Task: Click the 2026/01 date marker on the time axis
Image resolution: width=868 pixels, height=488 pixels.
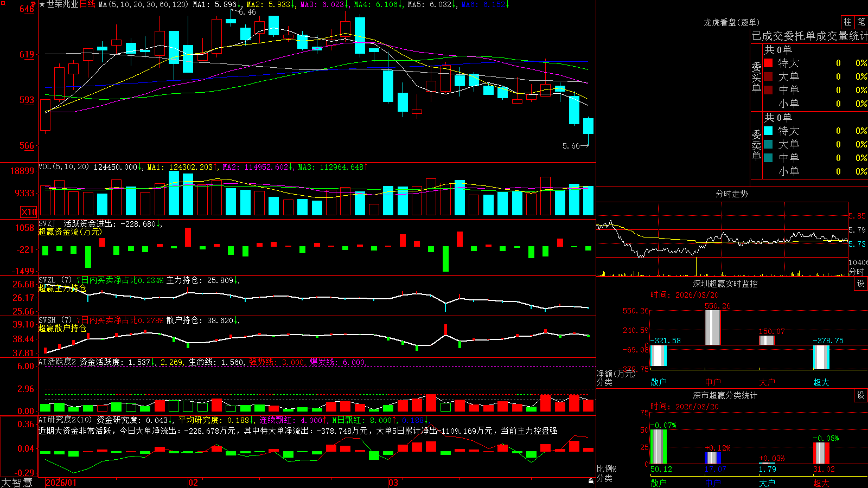Action: pyautogui.click(x=61, y=483)
